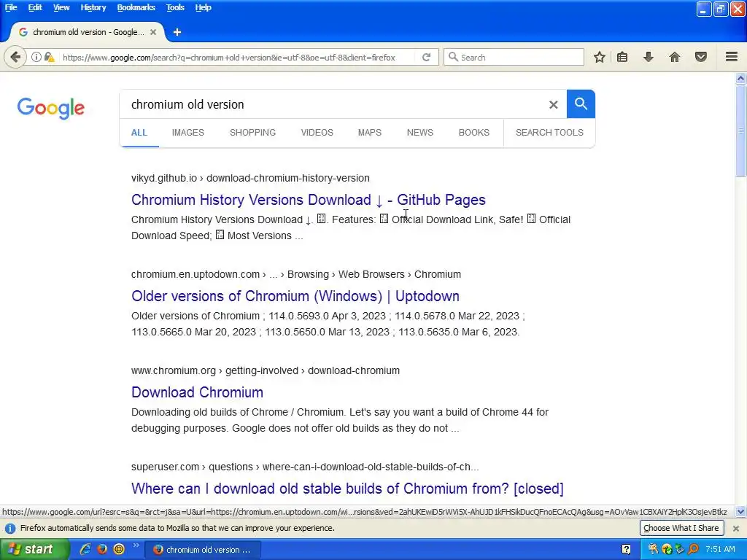
Task: Switch to the Books results tab
Action: click(x=473, y=133)
